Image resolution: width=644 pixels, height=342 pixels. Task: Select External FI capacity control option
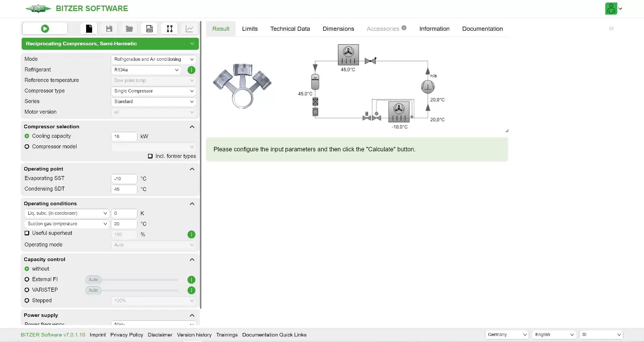[x=27, y=280]
